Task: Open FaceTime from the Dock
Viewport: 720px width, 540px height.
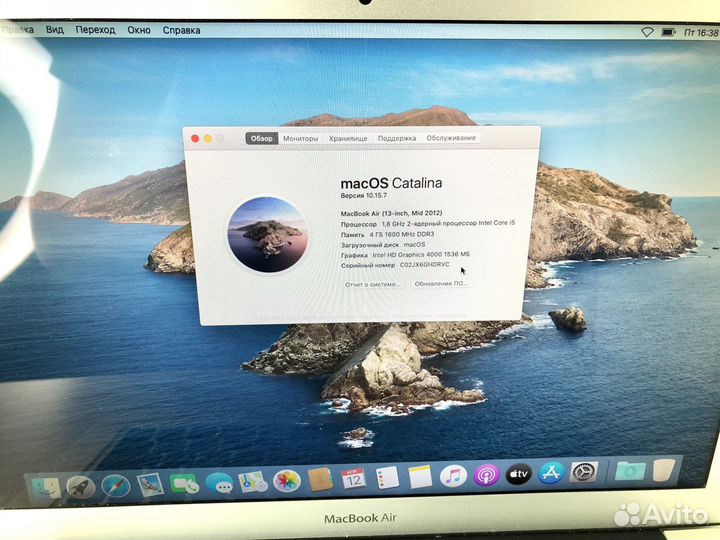Action: pos(184,484)
